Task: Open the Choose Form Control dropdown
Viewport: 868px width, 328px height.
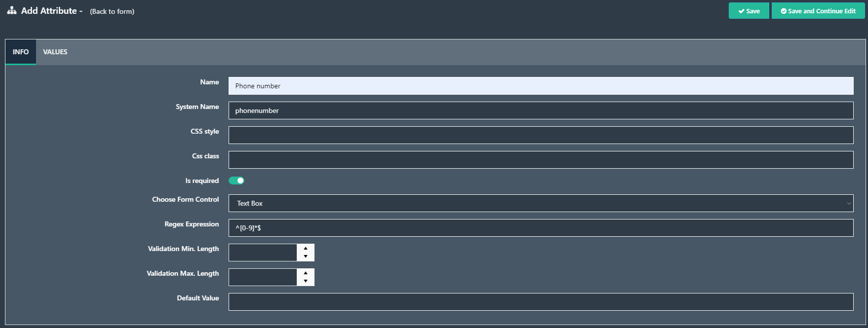Action: [541, 203]
